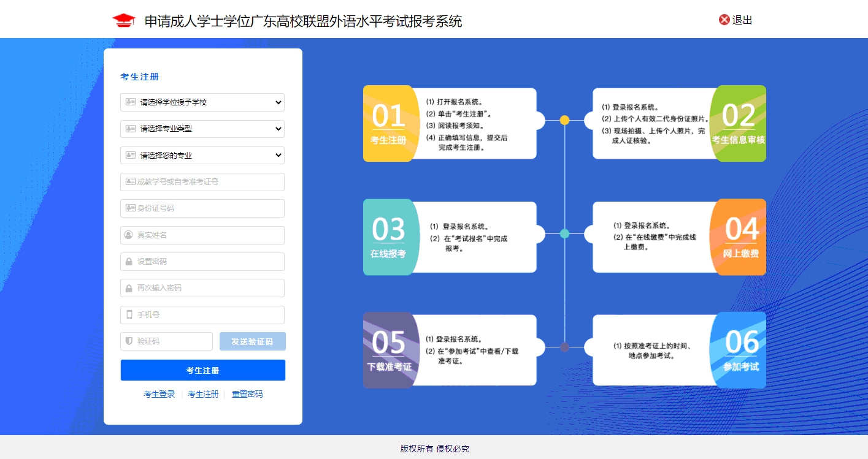The height and width of the screenshot is (459, 868).
Task: Click the page title 申请成人学士学位广东高校联盟外语水平考试报考系统
Action: click(303, 21)
